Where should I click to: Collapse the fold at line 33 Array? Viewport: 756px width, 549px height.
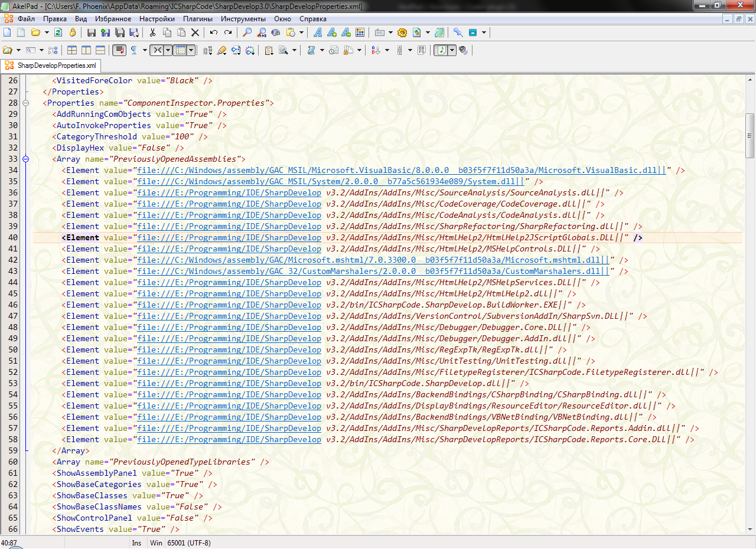tap(25, 159)
